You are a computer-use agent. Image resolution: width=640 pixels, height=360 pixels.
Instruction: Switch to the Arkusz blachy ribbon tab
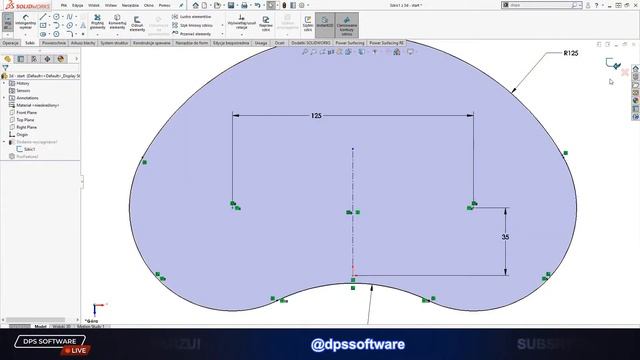tap(83, 43)
